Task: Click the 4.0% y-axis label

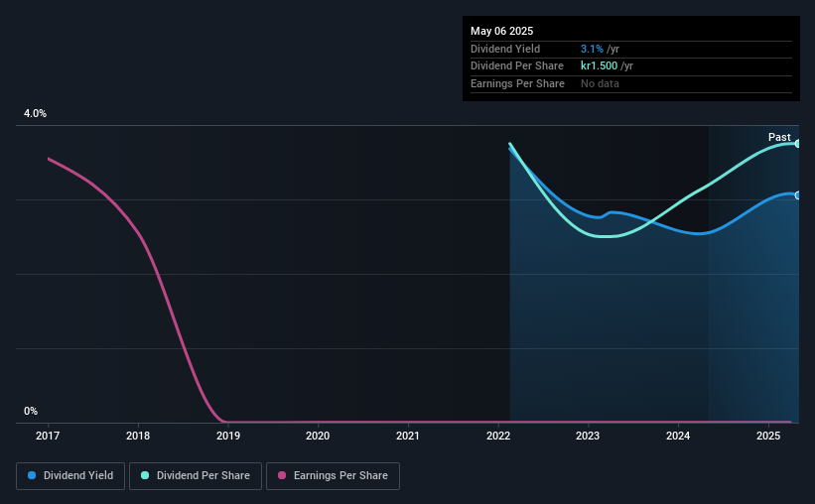Action: [x=35, y=113]
